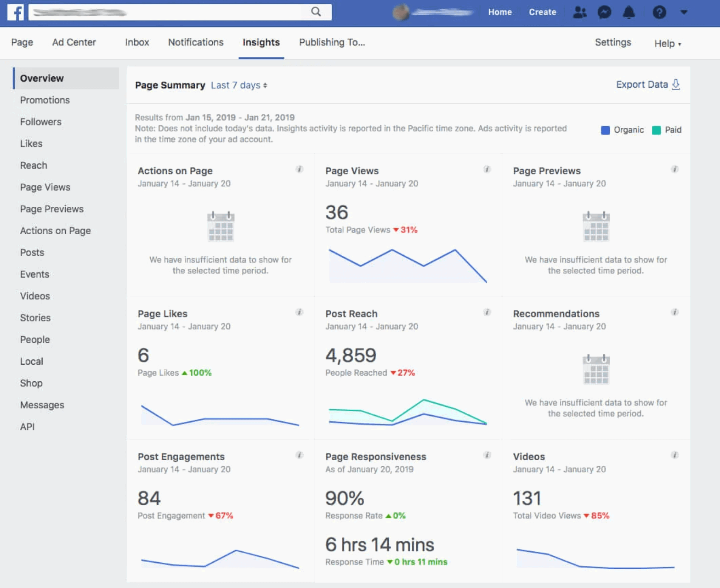The width and height of the screenshot is (720, 588).
Task: Expand the Help dropdown menu
Action: point(667,43)
